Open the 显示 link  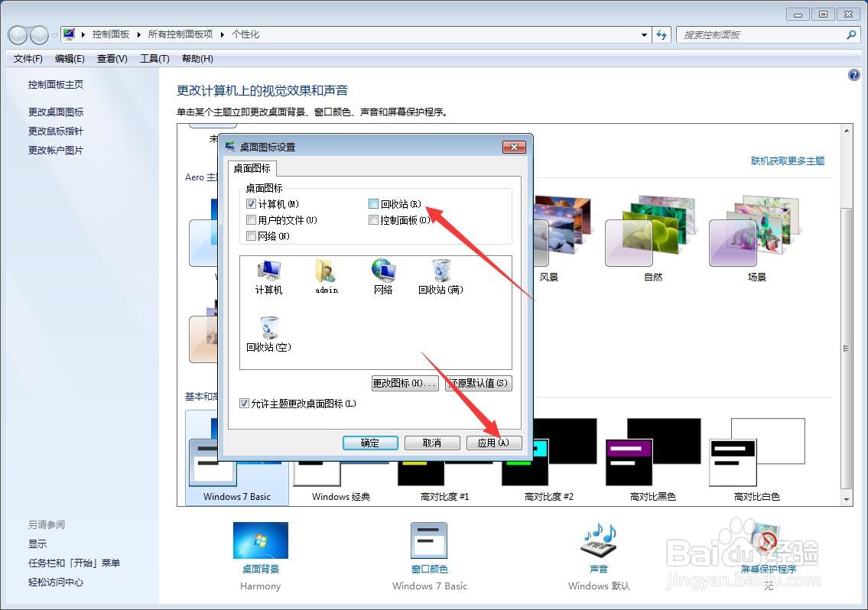tap(37, 543)
